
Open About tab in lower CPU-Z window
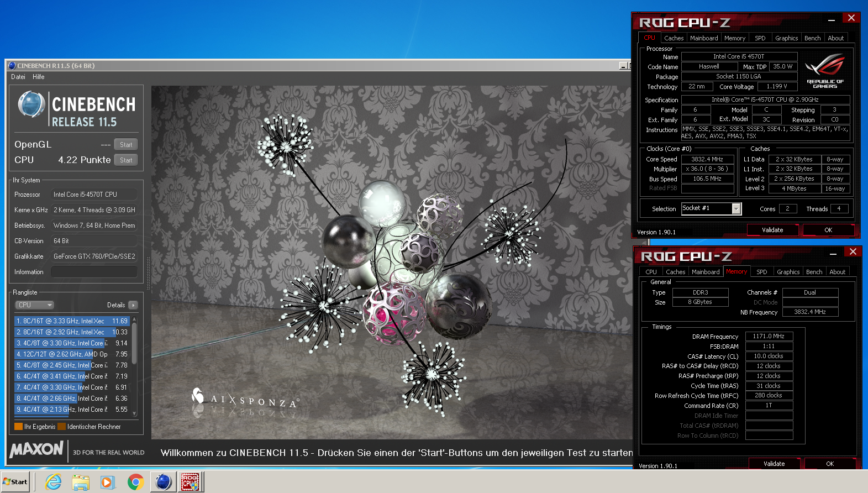837,272
